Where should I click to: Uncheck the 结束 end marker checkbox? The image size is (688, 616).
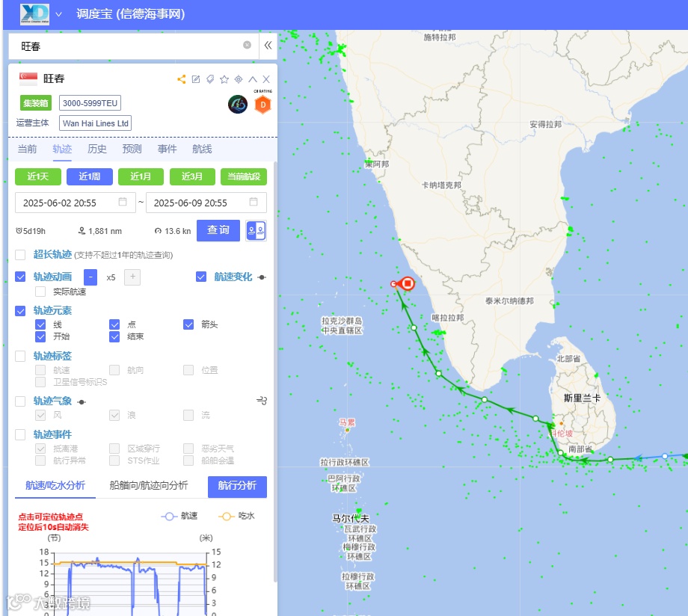(x=114, y=336)
